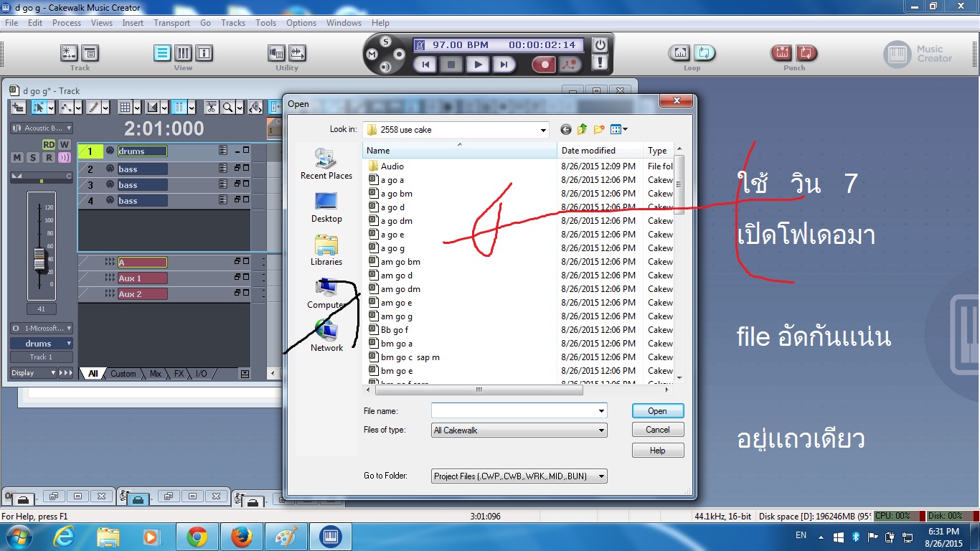Click the MIDI icon on drums track row
This screenshot has width=980, height=551.
[110, 151]
